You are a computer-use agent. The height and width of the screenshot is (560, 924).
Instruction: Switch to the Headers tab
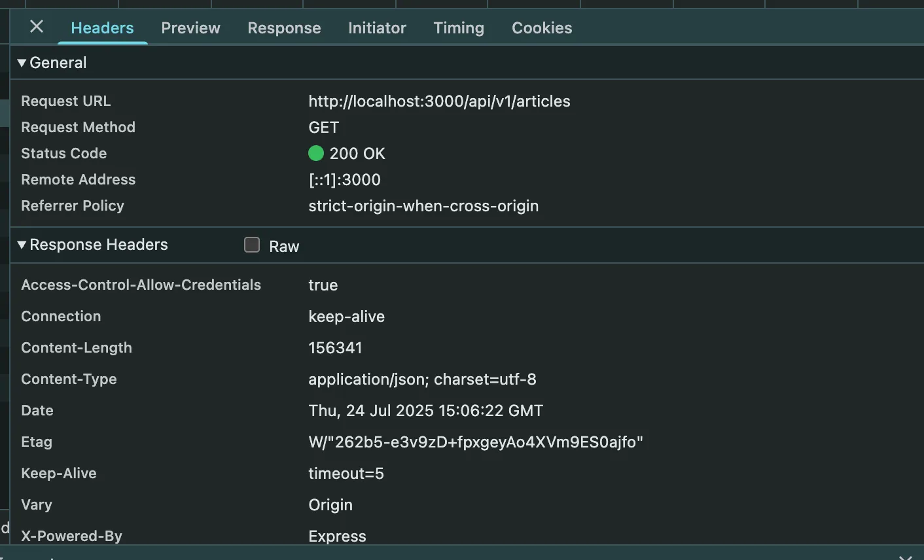[102, 28]
